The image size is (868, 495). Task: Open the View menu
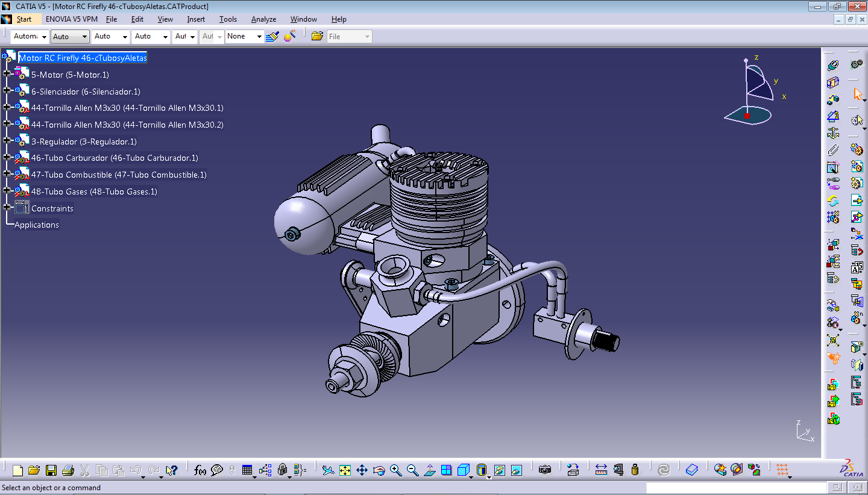tap(165, 19)
